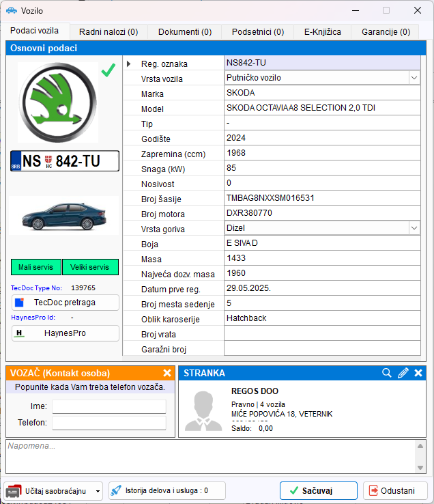Click the HaynesPro Id label
This screenshot has width=434, height=504.
coord(33,318)
